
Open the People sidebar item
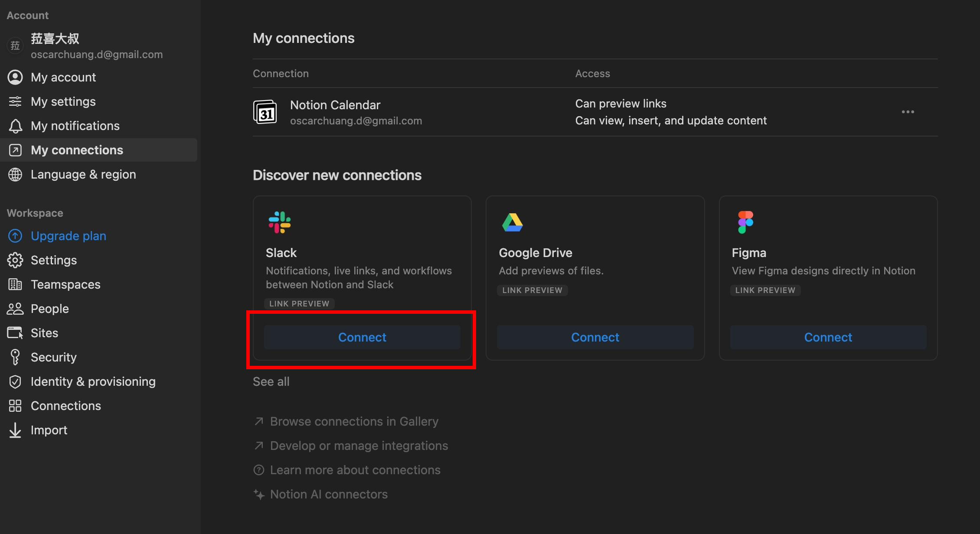(99, 309)
